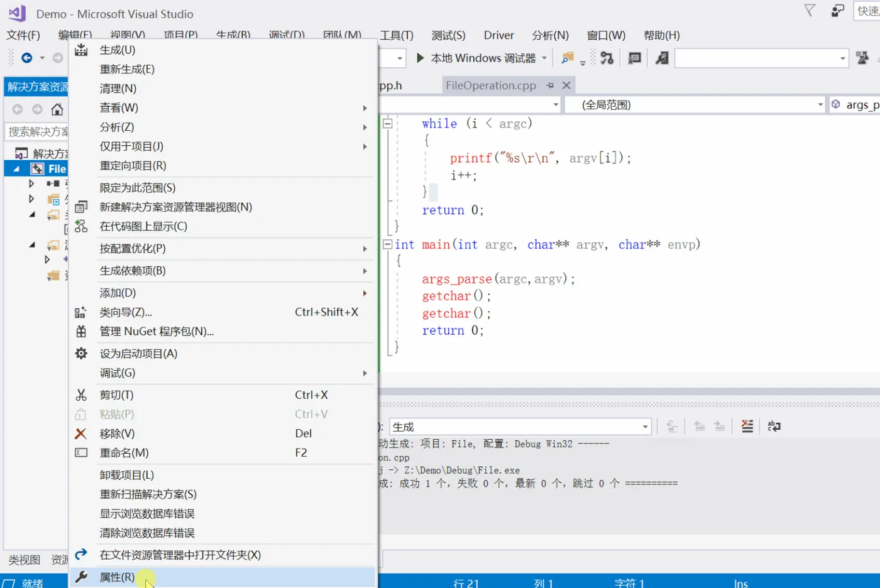This screenshot has height=588, width=880.
Task: Click the New Solution Explorer View icon
Action: (x=81, y=207)
